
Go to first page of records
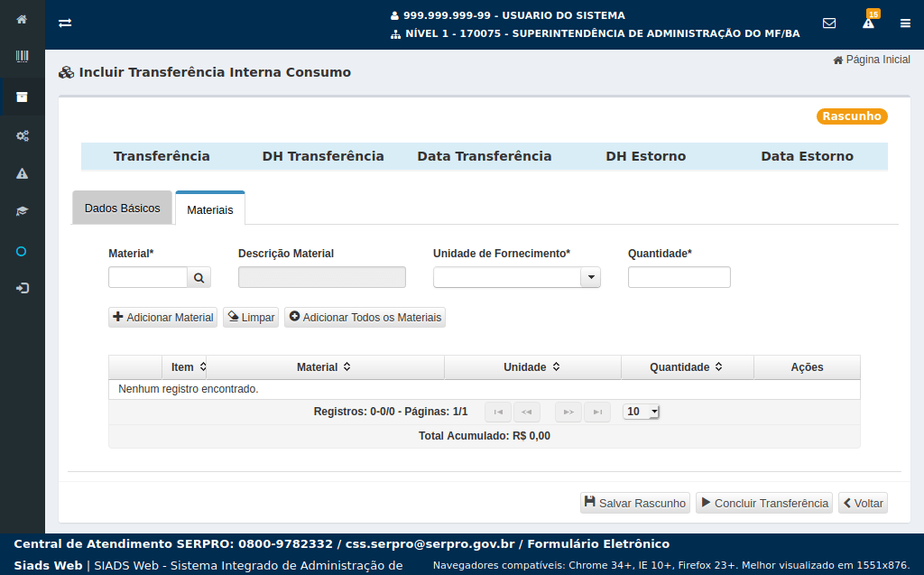pos(498,412)
